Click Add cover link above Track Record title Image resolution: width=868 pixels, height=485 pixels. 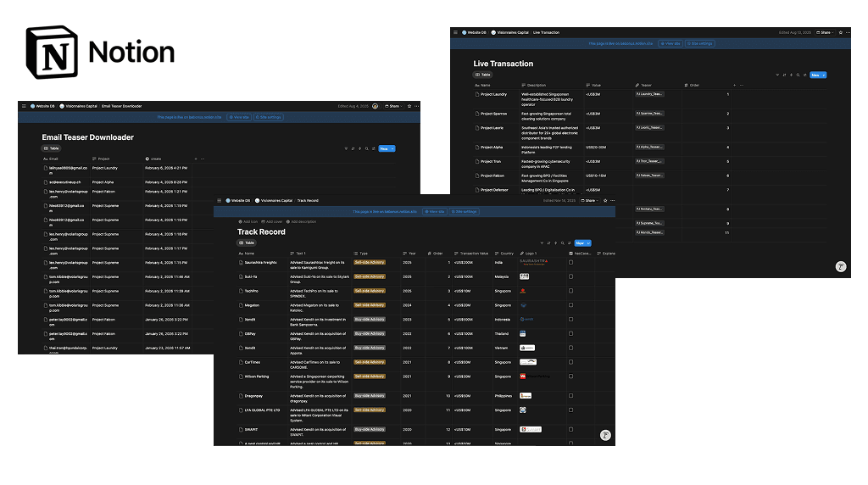point(272,221)
